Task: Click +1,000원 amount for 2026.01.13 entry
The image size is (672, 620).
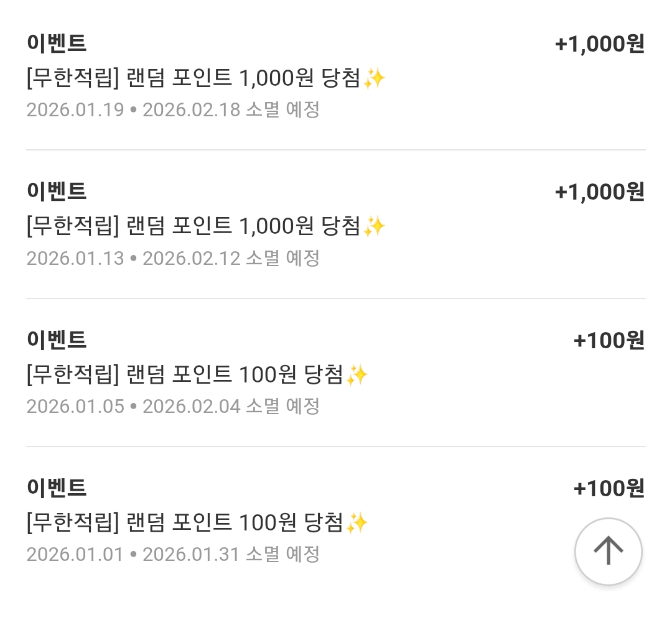Action: [x=599, y=192]
